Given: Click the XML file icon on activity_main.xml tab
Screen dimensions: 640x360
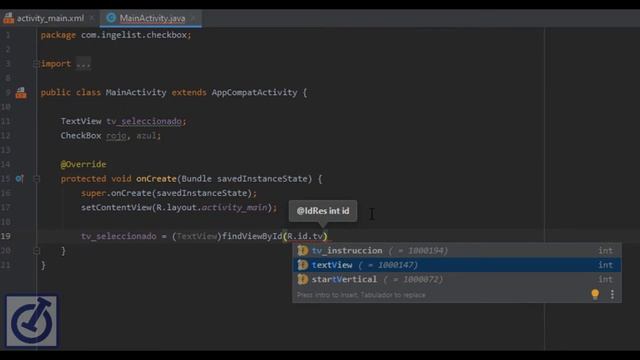Looking at the screenshot, I should (8, 18).
